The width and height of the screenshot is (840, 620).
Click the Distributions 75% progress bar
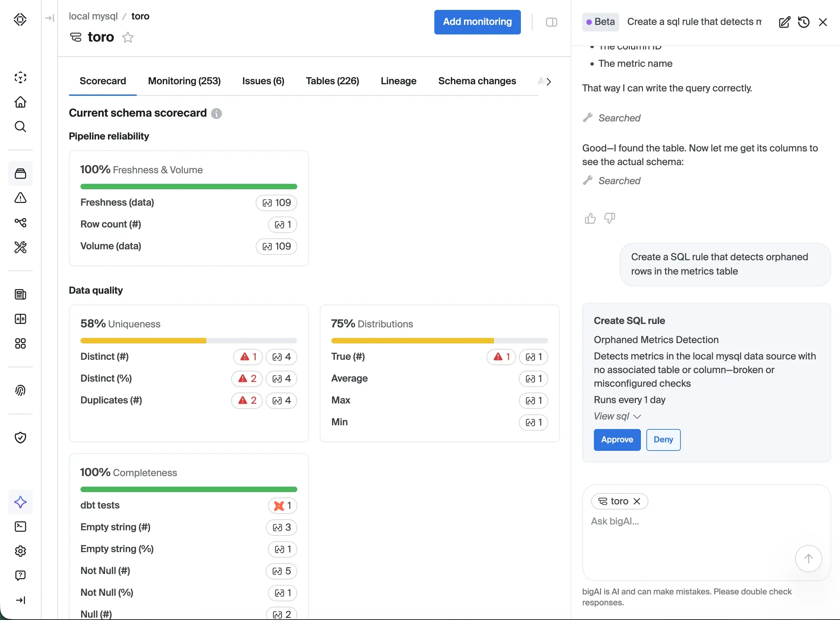tap(439, 341)
